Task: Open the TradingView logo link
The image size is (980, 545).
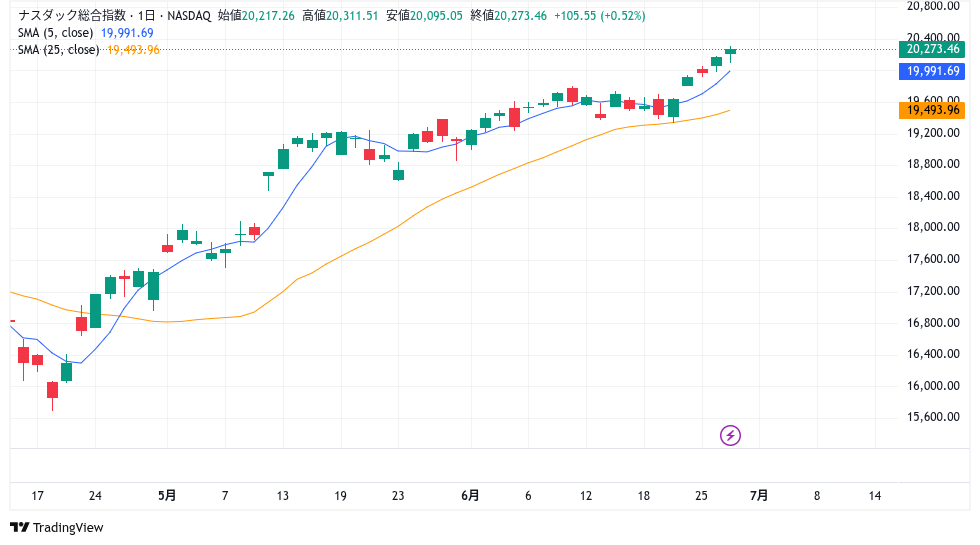Action: tap(57, 528)
